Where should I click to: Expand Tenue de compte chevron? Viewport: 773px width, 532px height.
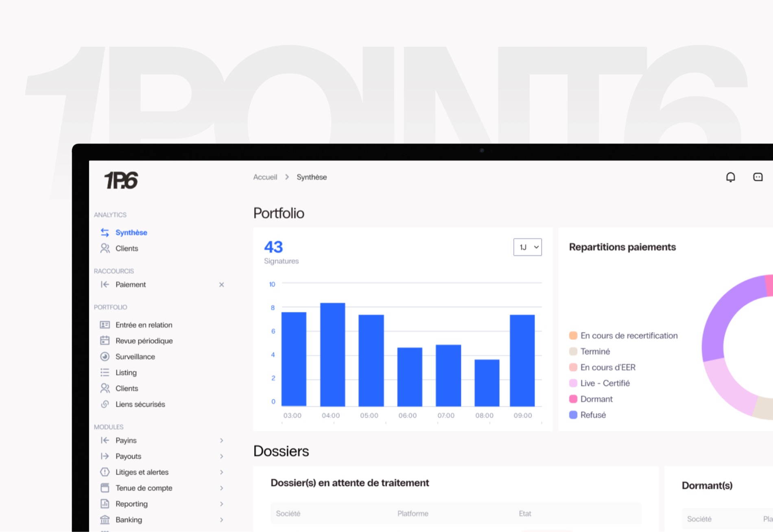[x=221, y=488]
